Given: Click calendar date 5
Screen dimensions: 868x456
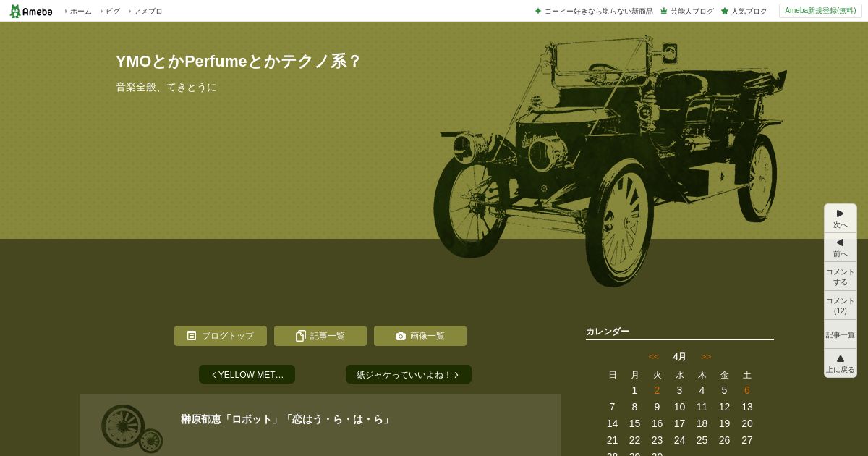Looking at the screenshot, I should 724,390.
